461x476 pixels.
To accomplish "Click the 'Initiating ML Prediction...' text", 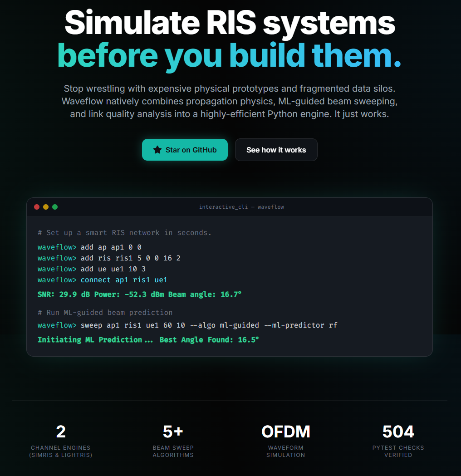I will coord(95,340).
